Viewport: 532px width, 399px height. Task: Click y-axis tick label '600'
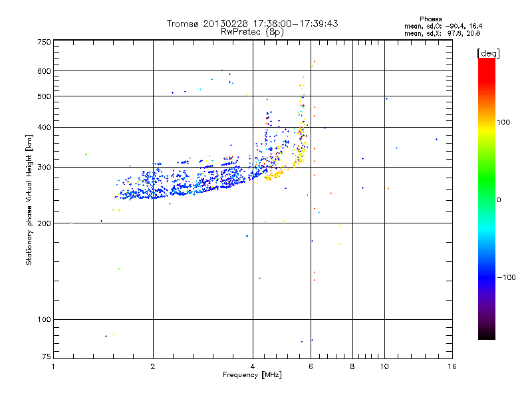tap(44, 71)
